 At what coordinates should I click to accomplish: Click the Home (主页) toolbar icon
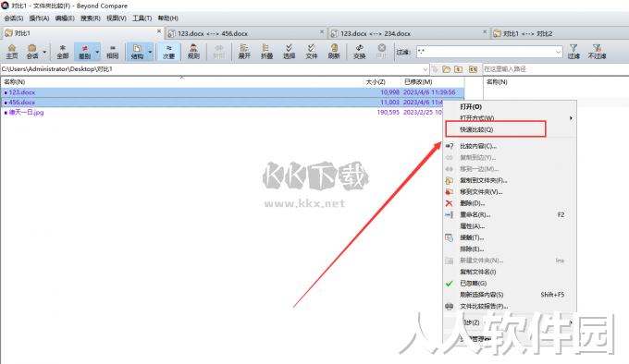point(12,52)
